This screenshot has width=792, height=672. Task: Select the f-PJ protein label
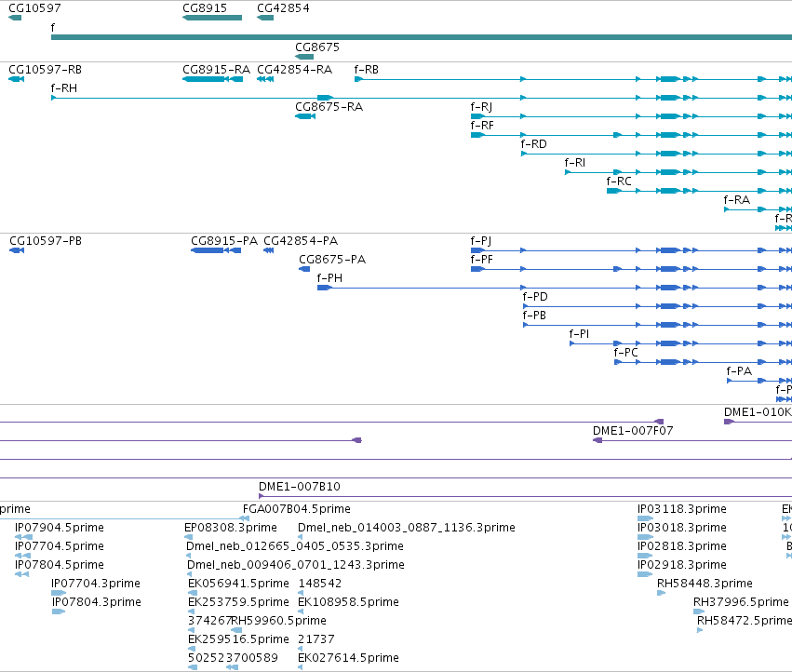481,241
